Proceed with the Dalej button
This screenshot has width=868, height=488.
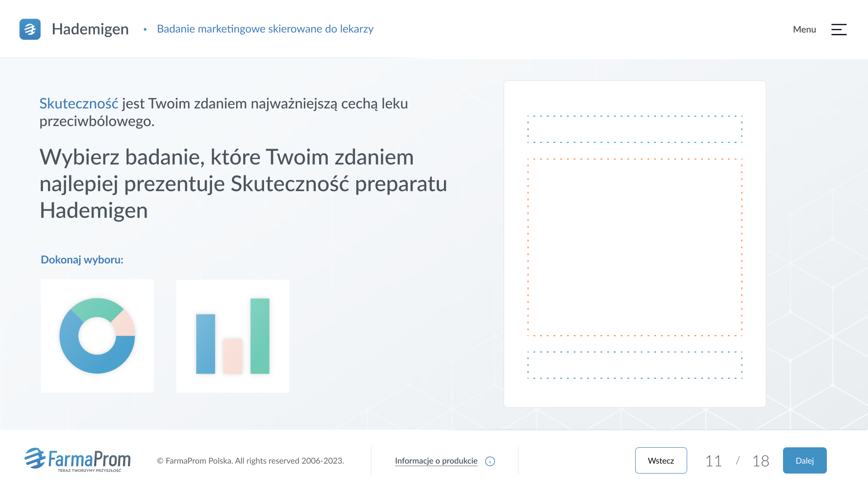click(805, 460)
